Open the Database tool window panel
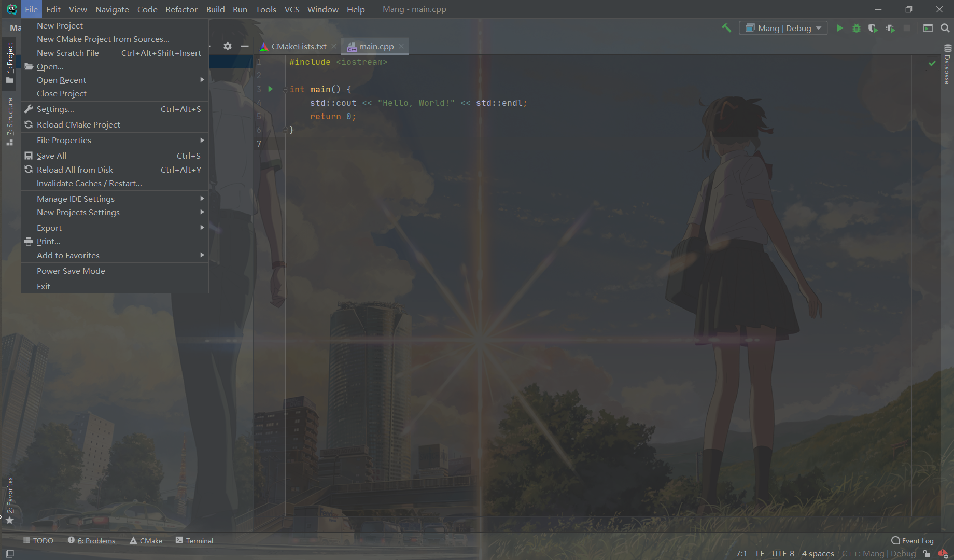This screenshot has height=560, width=954. [947, 67]
